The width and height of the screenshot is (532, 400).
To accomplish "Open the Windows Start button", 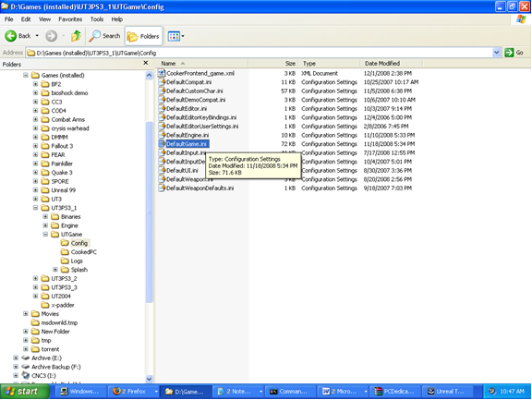I will pyautogui.click(x=24, y=392).
